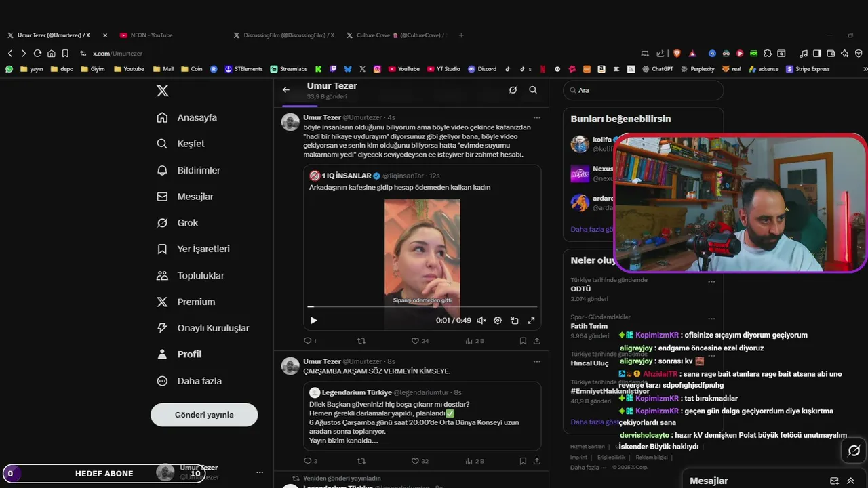
Task: Expand Daha fazla sidebar menu
Action: [x=189, y=381]
